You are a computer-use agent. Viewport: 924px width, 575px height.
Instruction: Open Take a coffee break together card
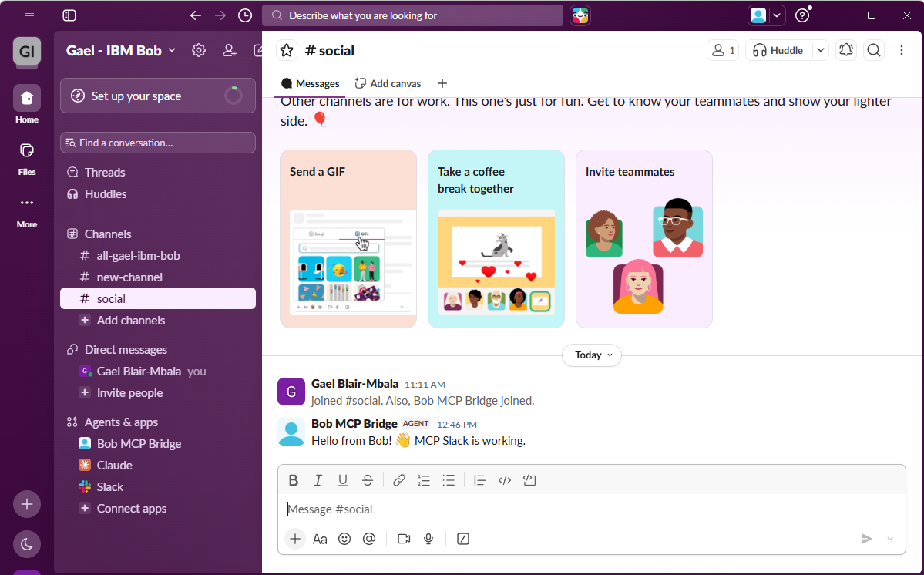point(496,239)
